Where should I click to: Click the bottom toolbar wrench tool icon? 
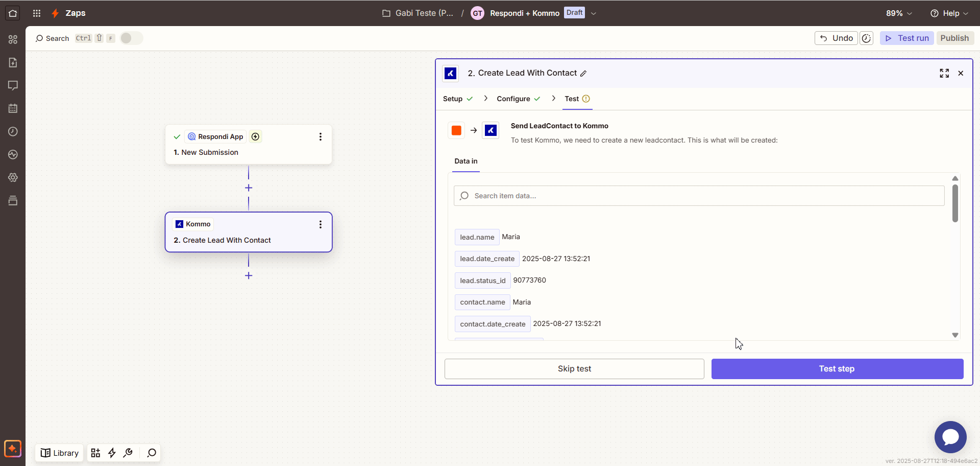[x=128, y=453]
